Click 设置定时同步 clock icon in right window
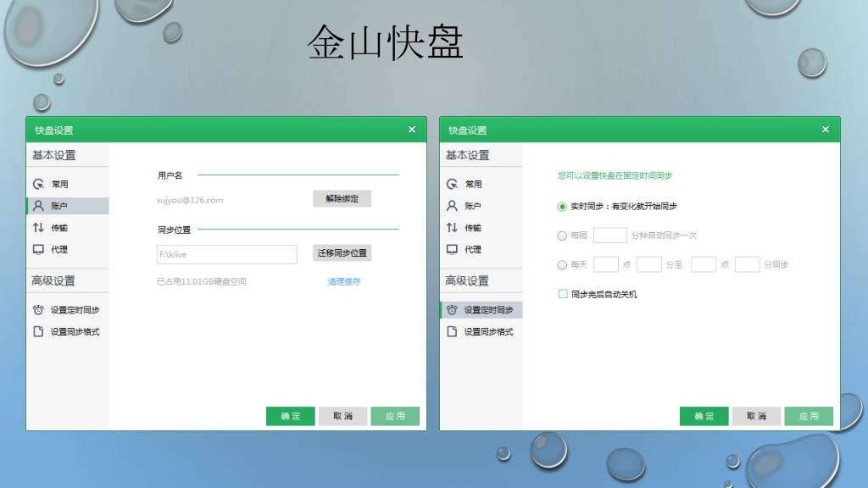Screen dimensions: 868x488 click(x=452, y=310)
